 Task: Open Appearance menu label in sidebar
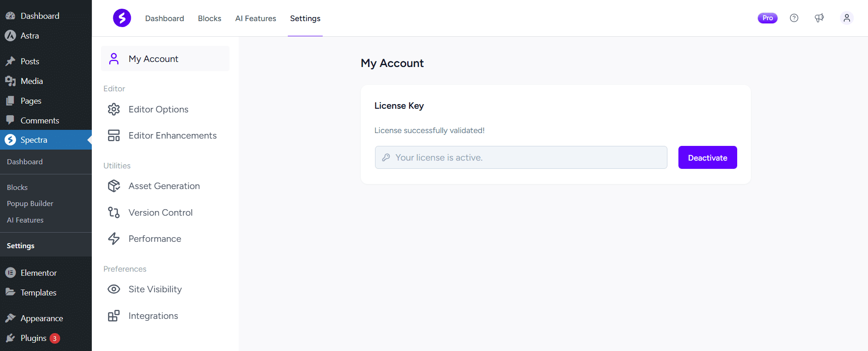point(42,318)
